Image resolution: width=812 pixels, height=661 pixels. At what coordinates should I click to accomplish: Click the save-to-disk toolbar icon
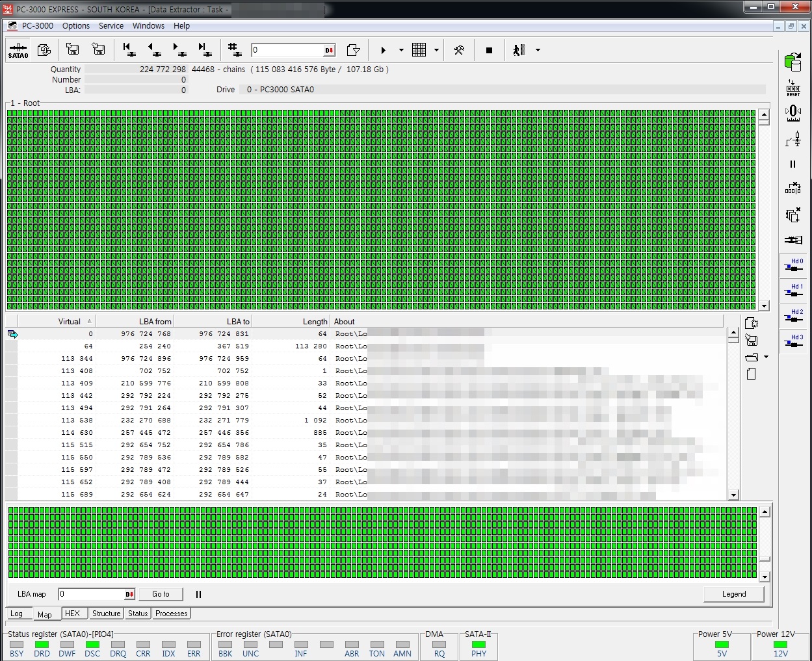tap(73, 49)
